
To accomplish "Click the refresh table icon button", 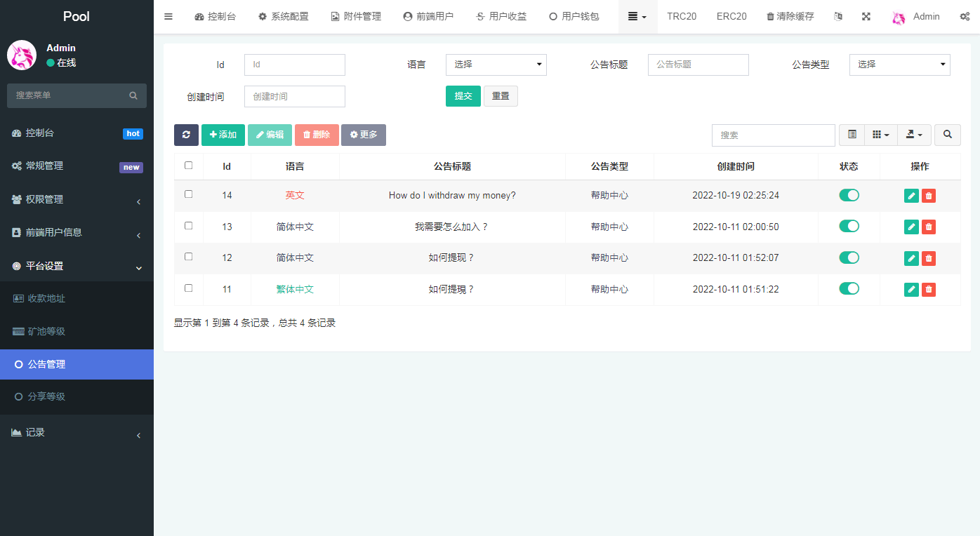I will point(186,135).
